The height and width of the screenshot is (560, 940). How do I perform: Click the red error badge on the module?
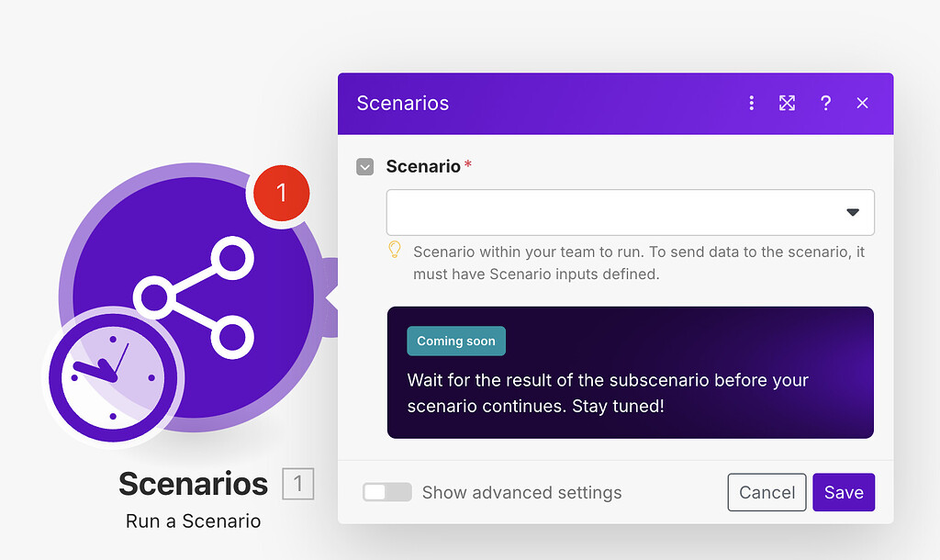[281, 193]
